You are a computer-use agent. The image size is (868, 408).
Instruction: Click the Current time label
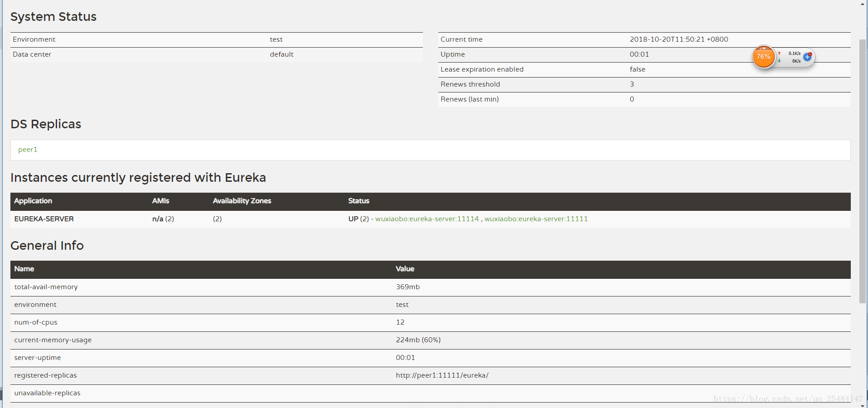(461, 39)
